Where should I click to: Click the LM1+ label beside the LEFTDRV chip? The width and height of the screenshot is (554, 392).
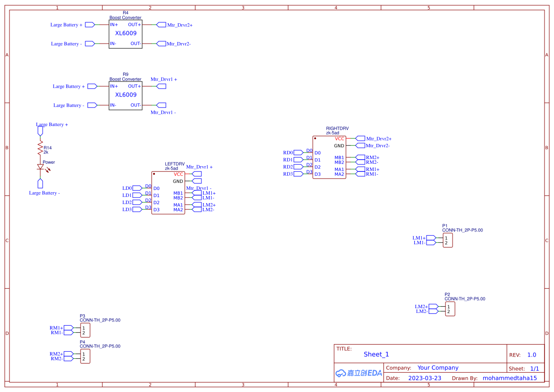point(209,193)
